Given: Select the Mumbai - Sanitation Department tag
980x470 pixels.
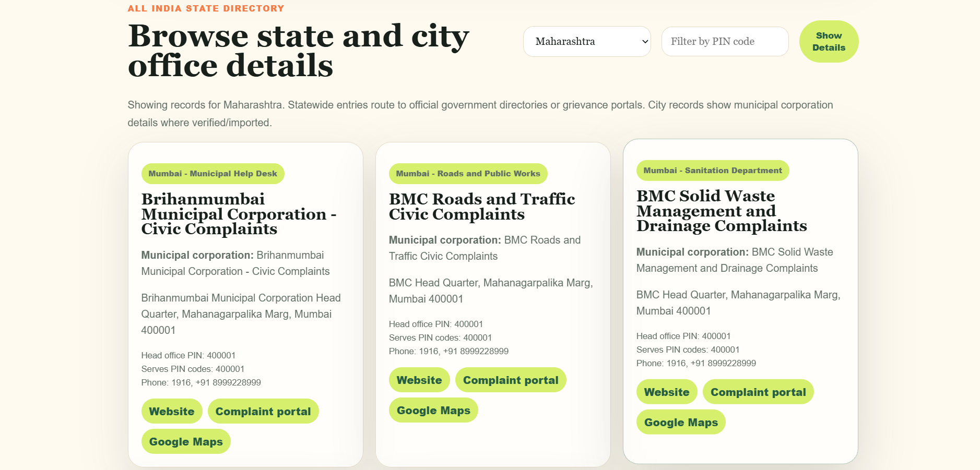Looking at the screenshot, I should pos(713,171).
